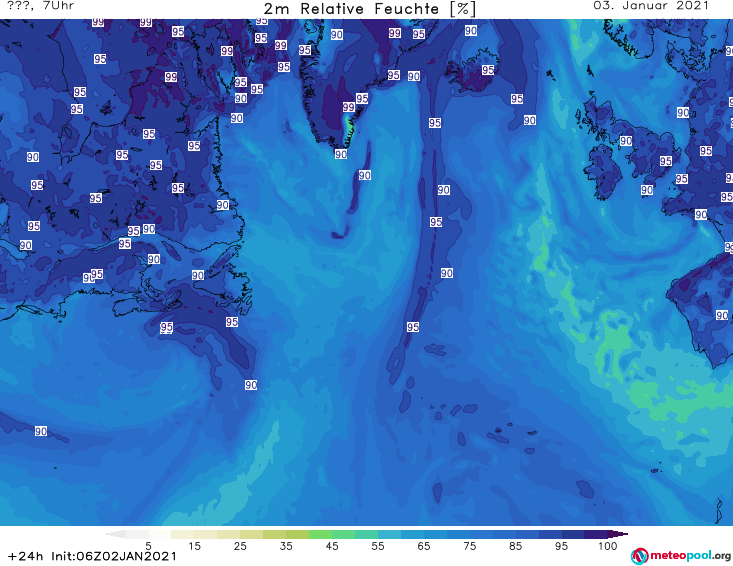Select the '2m Relative Feuchte [%]' title

click(x=370, y=8)
